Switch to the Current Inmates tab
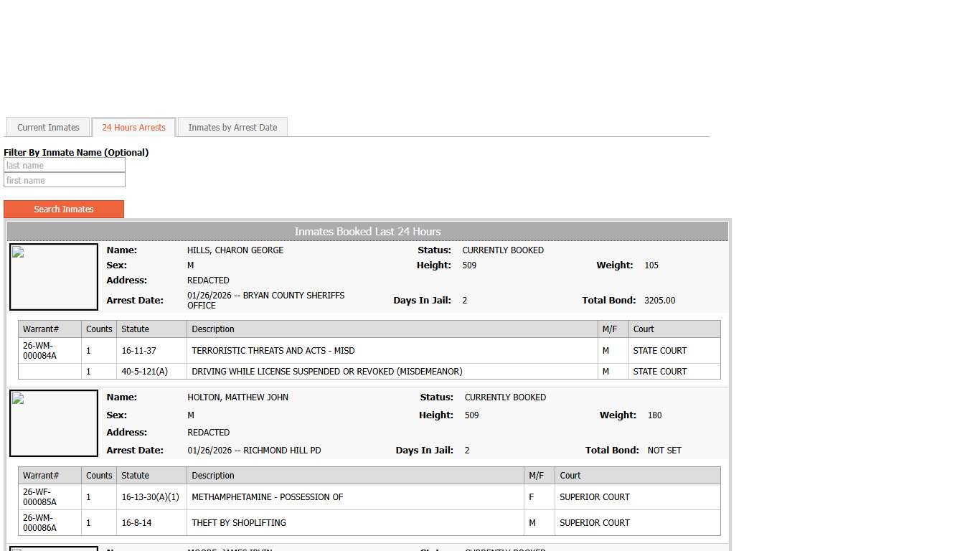980x551 pixels. [48, 128]
